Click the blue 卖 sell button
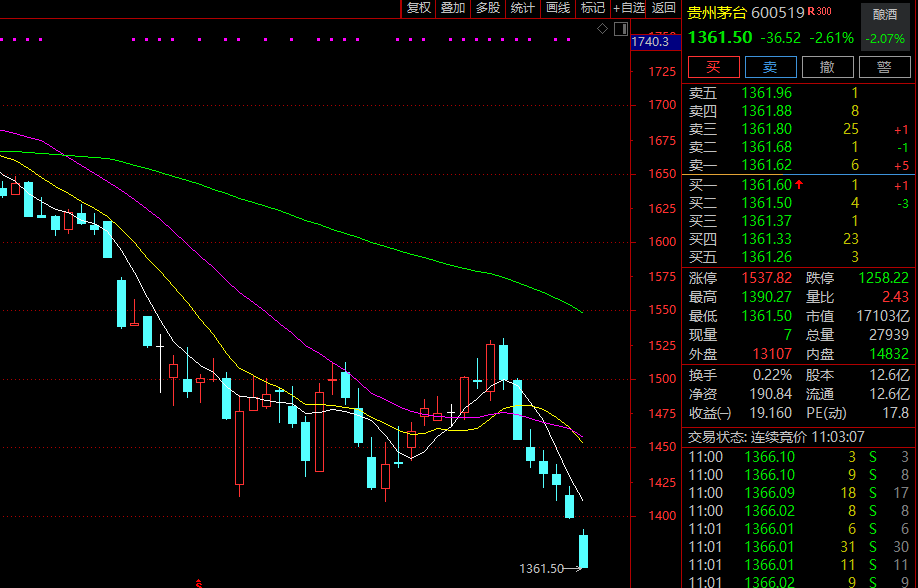The width and height of the screenshot is (918, 588). pos(770,67)
